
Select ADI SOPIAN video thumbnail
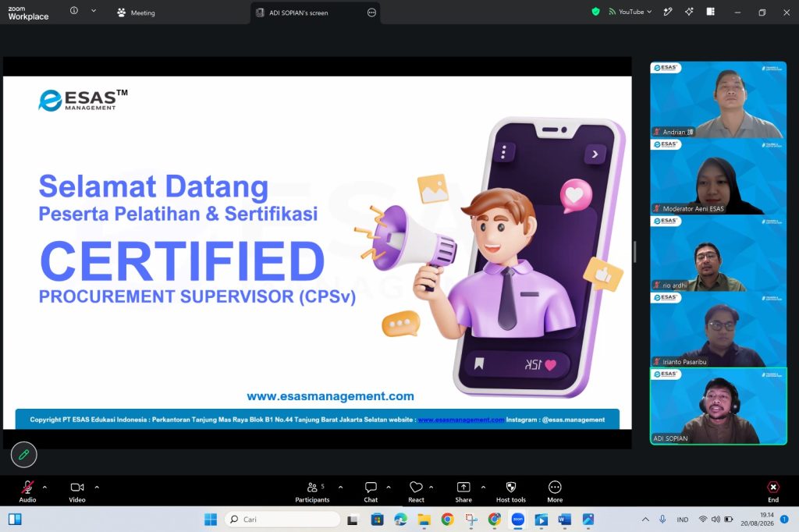[718, 406]
